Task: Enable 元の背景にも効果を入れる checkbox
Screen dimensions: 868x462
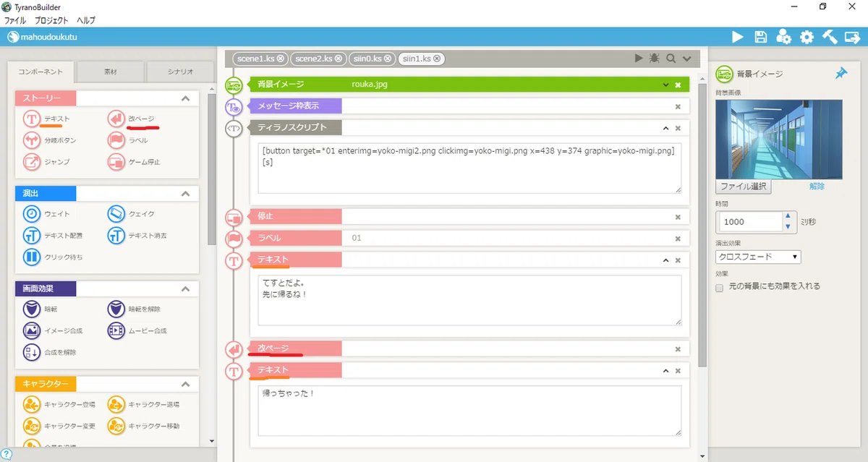Action: (720, 287)
